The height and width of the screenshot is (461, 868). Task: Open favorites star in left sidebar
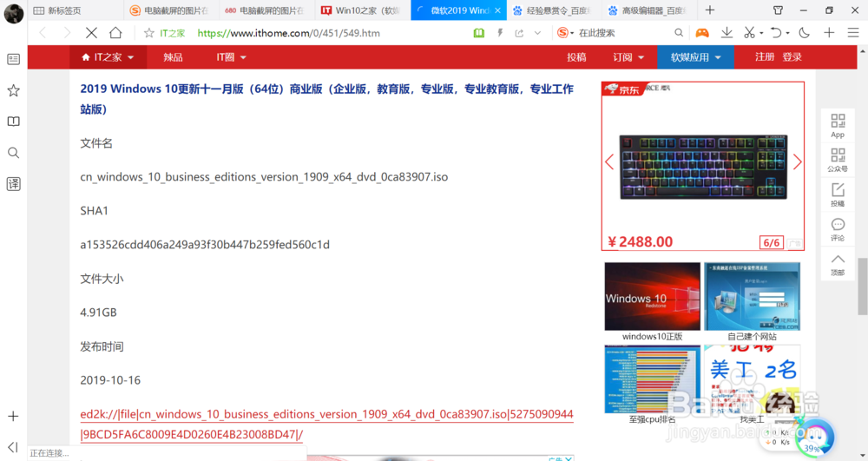(x=13, y=90)
